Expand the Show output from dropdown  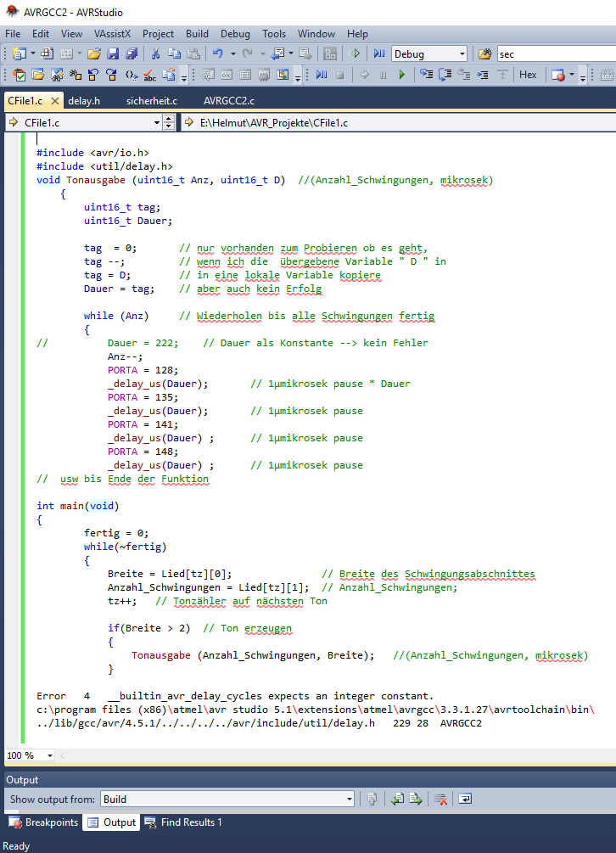tap(349, 799)
